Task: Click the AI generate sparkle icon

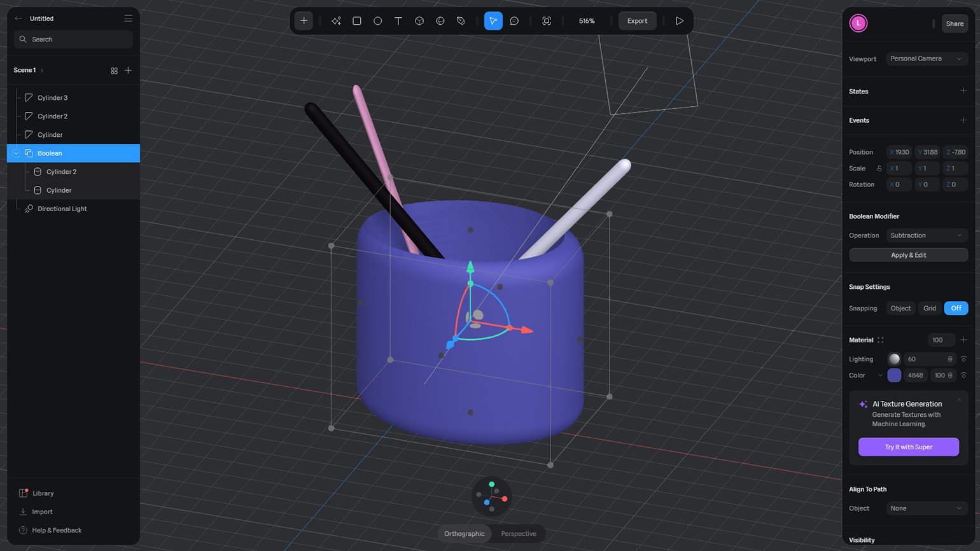Action: [336, 21]
